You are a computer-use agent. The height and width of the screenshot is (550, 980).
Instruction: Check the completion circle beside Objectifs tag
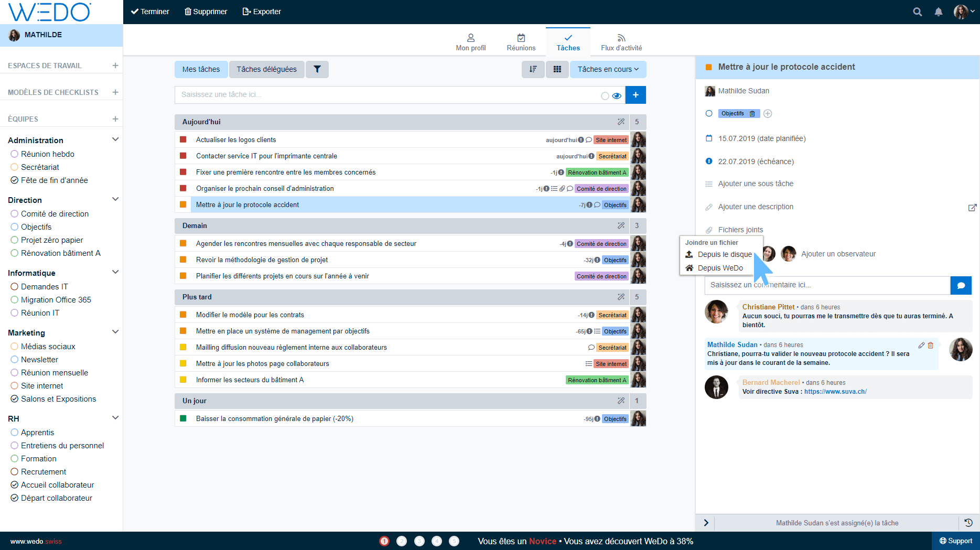709,113
